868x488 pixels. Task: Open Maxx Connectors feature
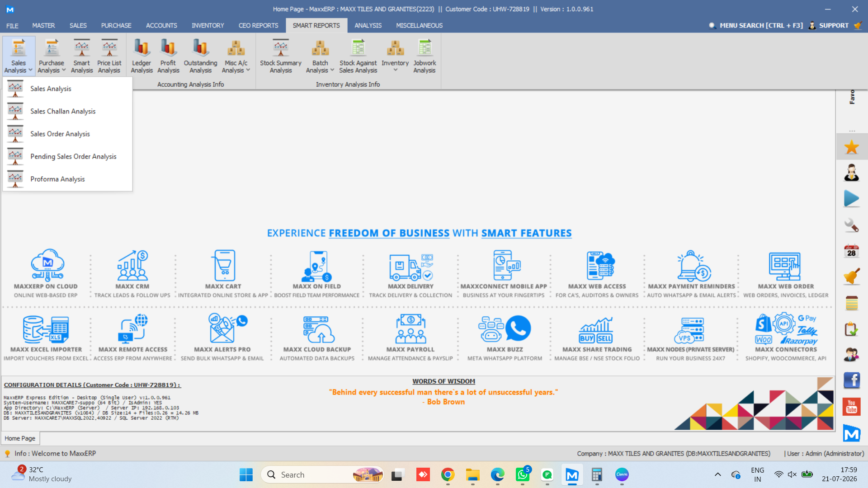point(786,337)
